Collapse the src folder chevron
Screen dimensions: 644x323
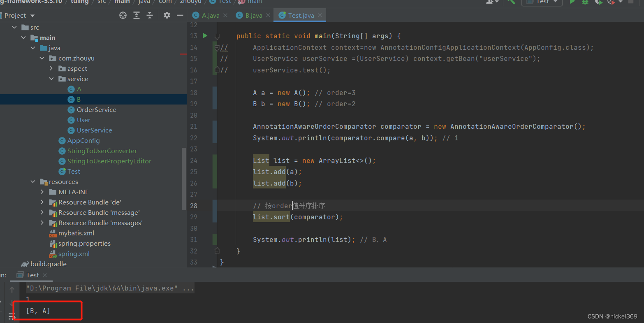point(14,28)
